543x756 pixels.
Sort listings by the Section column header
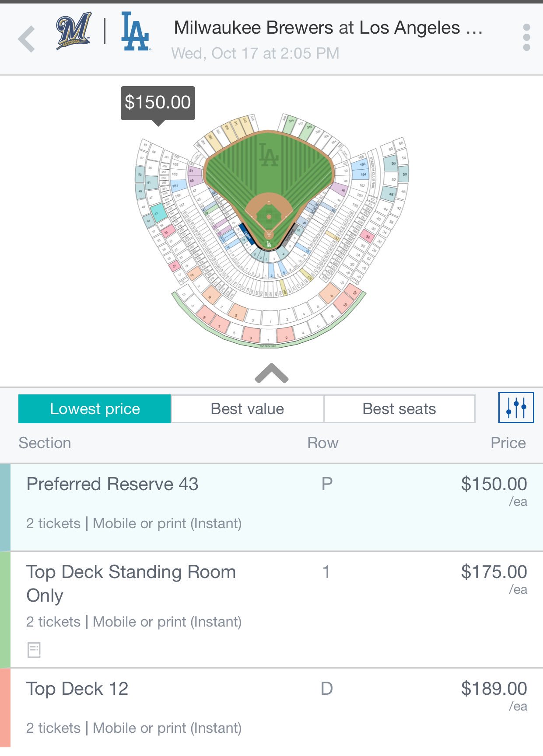[45, 443]
